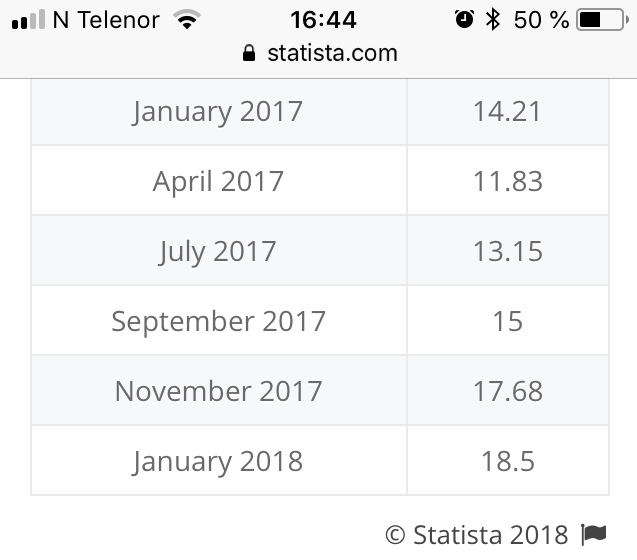Viewport: 637px width, 560px height.
Task: Select the November 2017 row label
Action: (x=219, y=391)
